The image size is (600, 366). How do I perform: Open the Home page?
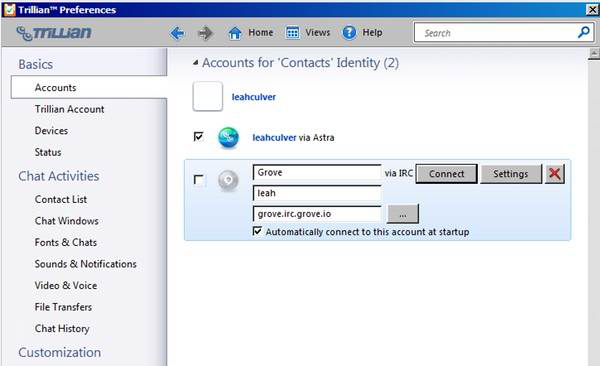[251, 33]
